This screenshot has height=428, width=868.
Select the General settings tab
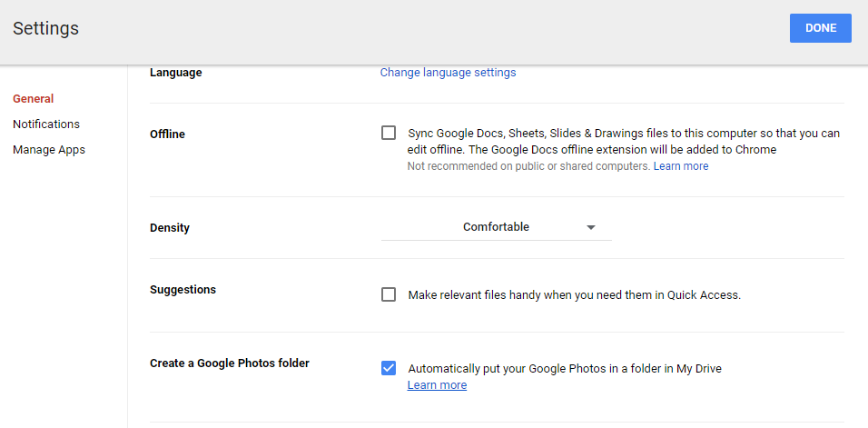tap(33, 99)
